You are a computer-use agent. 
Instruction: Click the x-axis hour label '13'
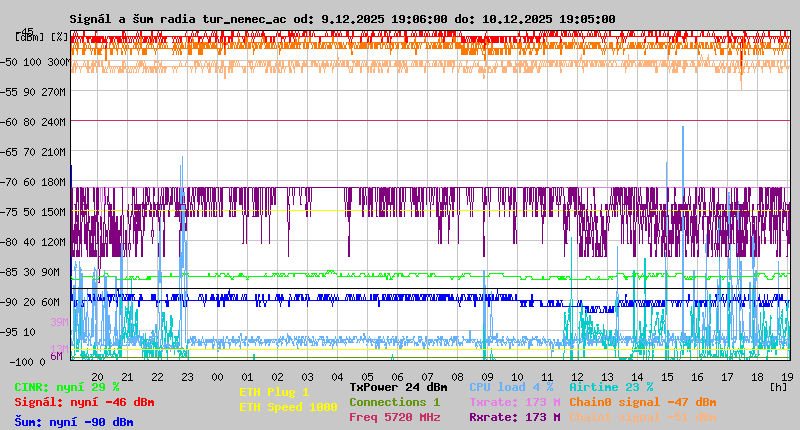pyautogui.click(x=608, y=377)
